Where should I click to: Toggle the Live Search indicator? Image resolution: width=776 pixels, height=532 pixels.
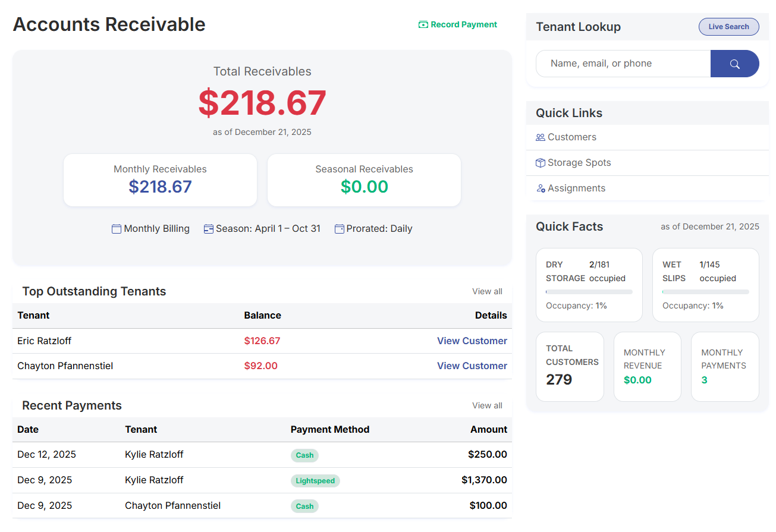729,26
